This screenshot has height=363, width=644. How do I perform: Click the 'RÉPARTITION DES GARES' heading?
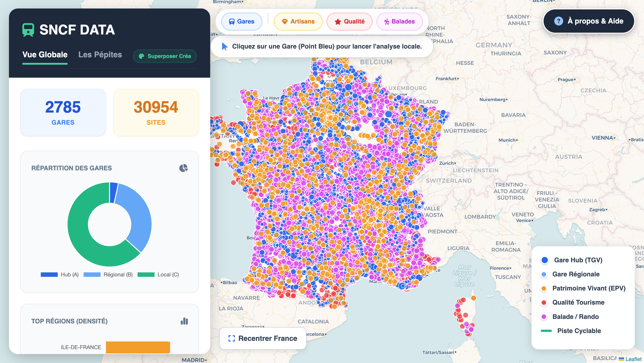(72, 168)
